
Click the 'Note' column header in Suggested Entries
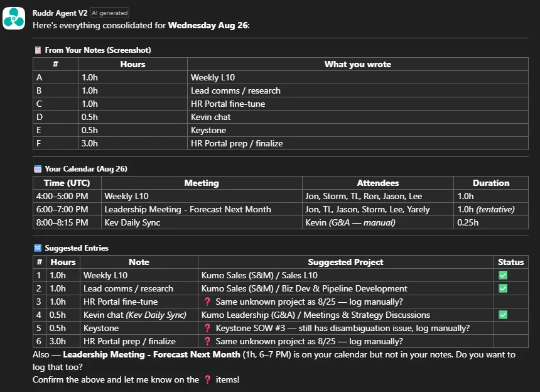click(x=139, y=262)
